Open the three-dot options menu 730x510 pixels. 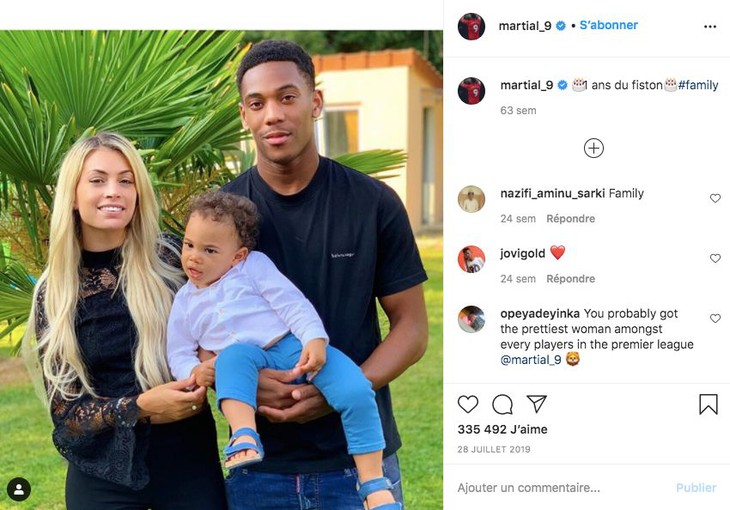point(710,27)
